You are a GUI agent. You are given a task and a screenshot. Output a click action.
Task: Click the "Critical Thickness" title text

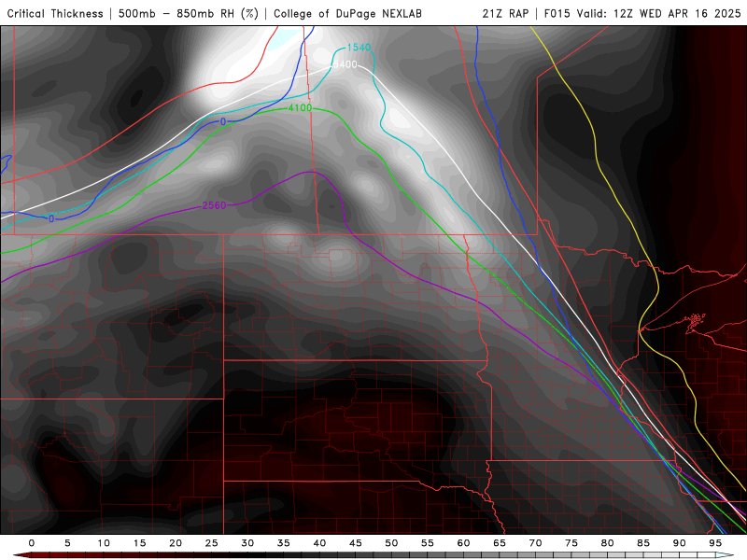(x=55, y=14)
